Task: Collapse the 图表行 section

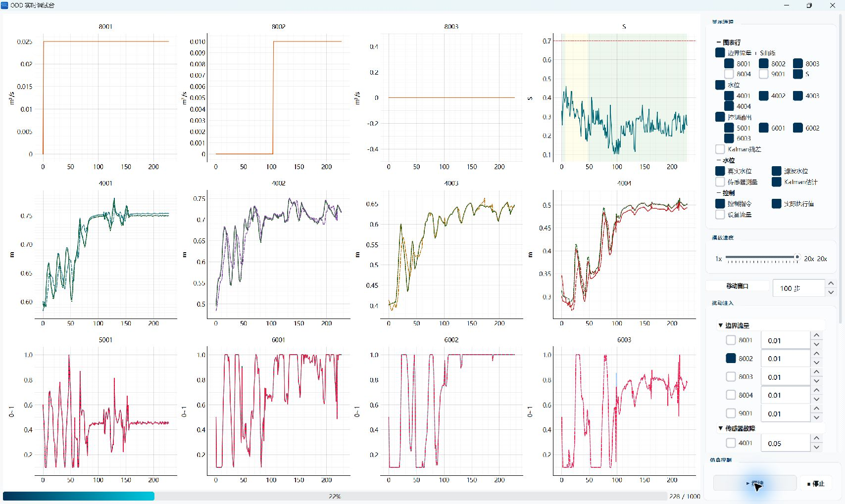Action: pyautogui.click(x=719, y=43)
